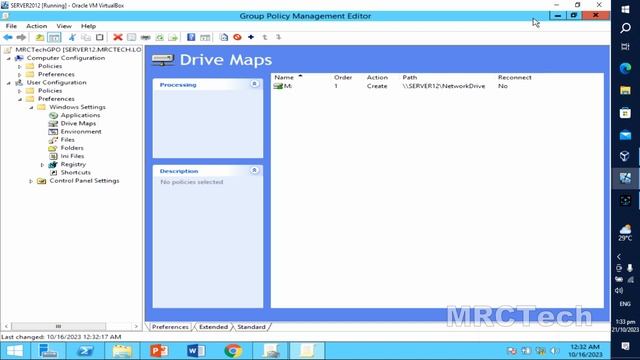Viewport: 640px width, 360px height.
Task: Open PowerPoint from the VM taskbar
Action: pos(159,351)
